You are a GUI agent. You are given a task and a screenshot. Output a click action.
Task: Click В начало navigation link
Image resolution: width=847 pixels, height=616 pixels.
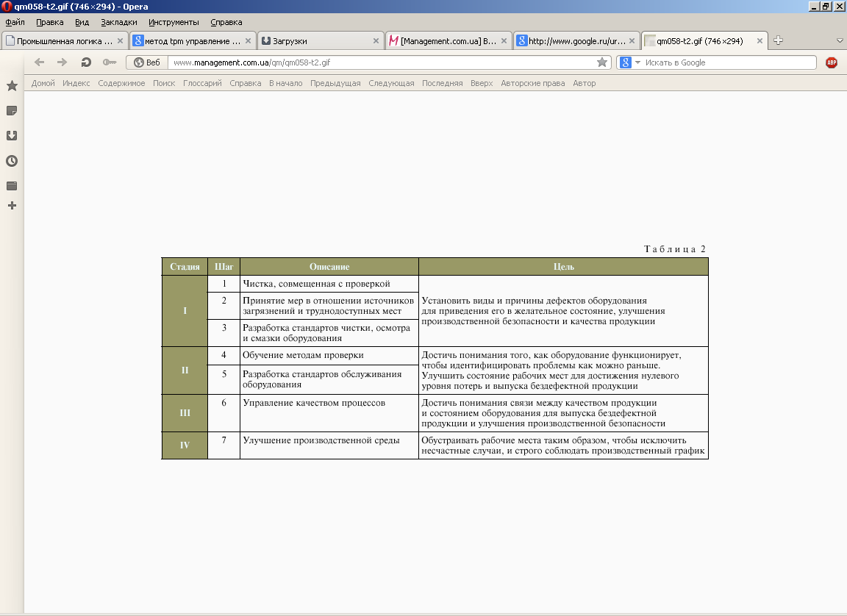click(286, 83)
